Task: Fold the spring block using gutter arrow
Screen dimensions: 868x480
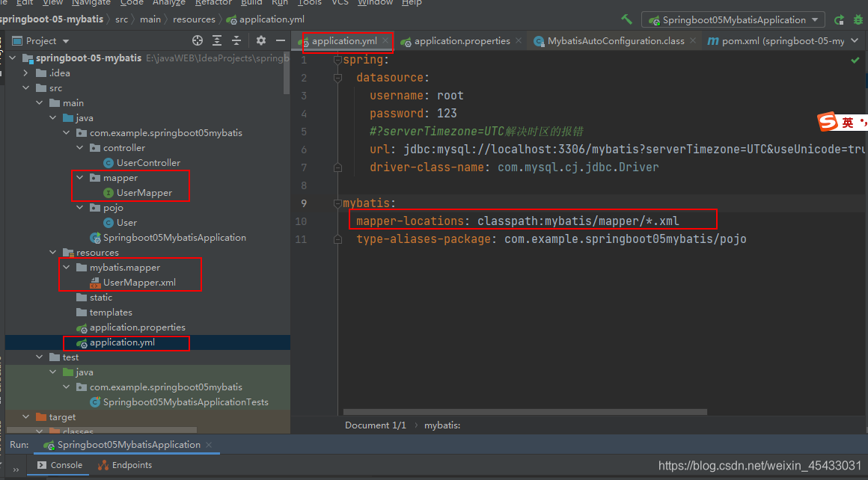Action: (x=337, y=59)
